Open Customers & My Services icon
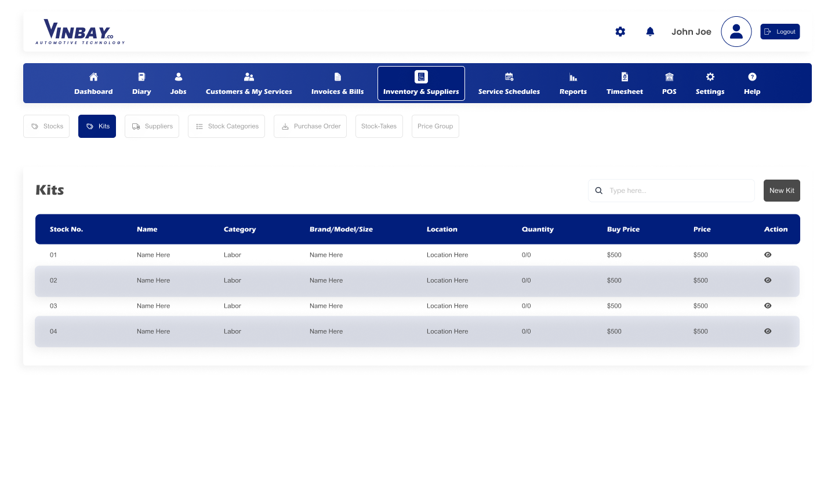Screen dimensions: 835x504 tap(249, 77)
